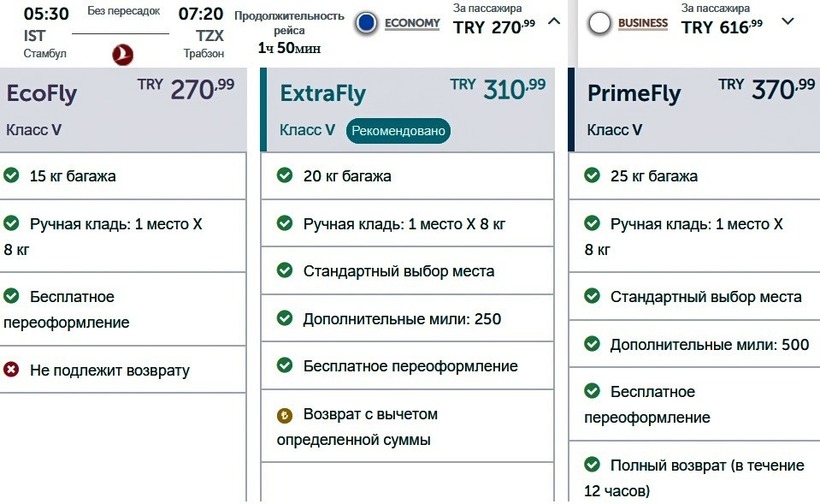This screenshot has height=504, width=820.
Task: Click ExtraFly standard seat selection checkmark
Action: point(284,271)
